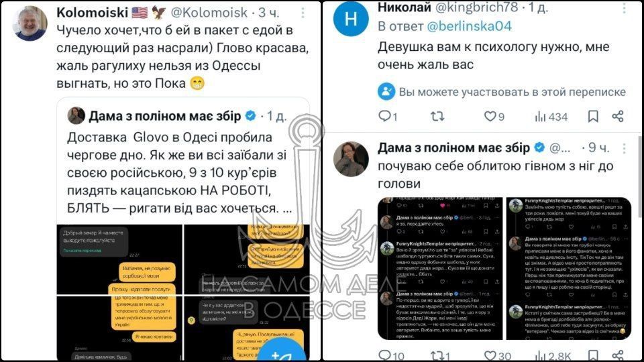View analytics showing 2.8K views

(553, 356)
